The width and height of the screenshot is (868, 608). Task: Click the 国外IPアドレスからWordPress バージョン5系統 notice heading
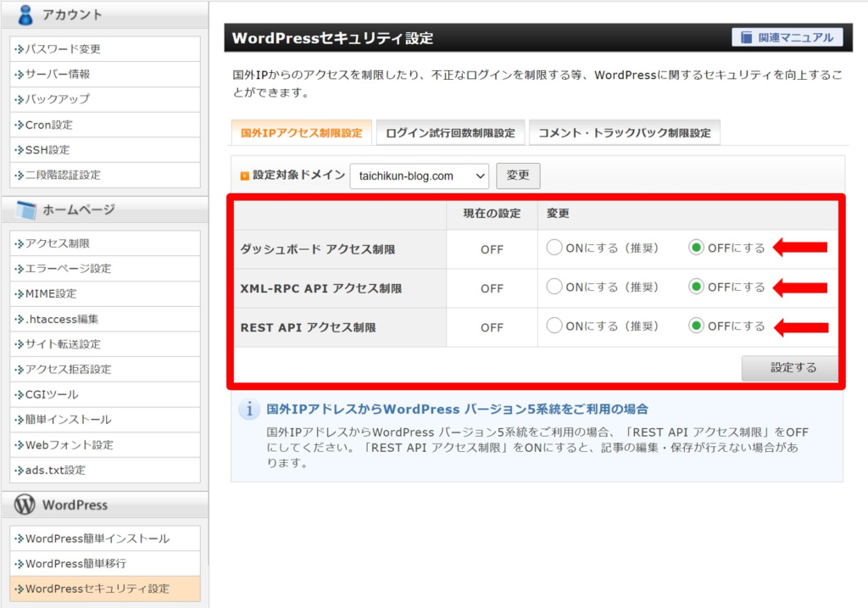tap(457, 410)
